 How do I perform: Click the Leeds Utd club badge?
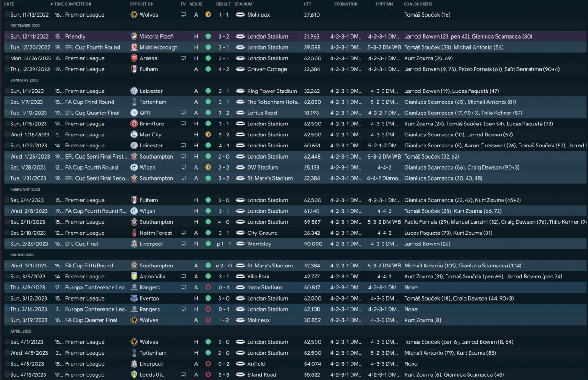click(x=134, y=375)
